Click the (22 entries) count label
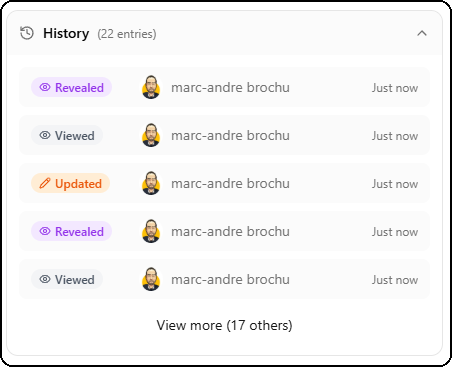This screenshot has height=367, width=452. (127, 34)
